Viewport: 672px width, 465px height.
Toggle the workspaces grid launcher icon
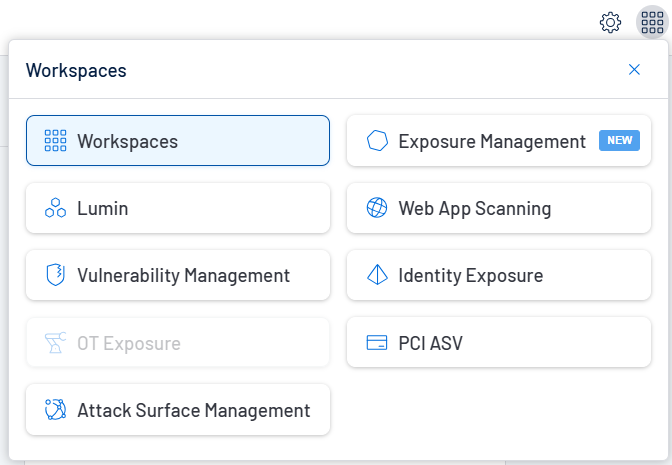pyautogui.click(x=651, y=22)
